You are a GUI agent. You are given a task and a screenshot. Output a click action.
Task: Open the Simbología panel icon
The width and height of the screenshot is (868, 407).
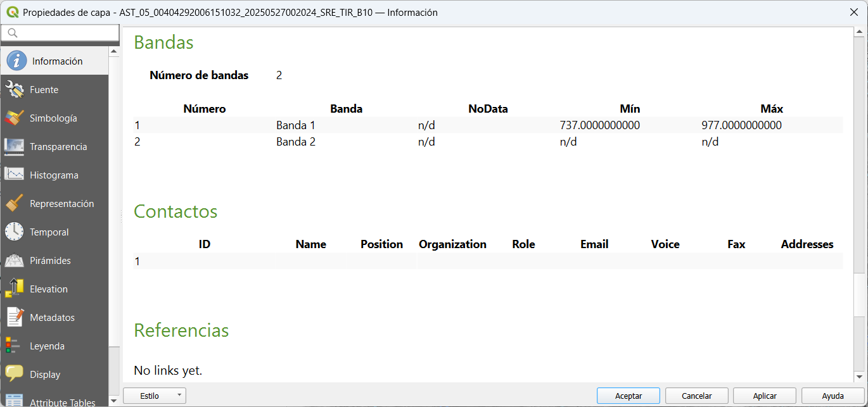point(14,118)
